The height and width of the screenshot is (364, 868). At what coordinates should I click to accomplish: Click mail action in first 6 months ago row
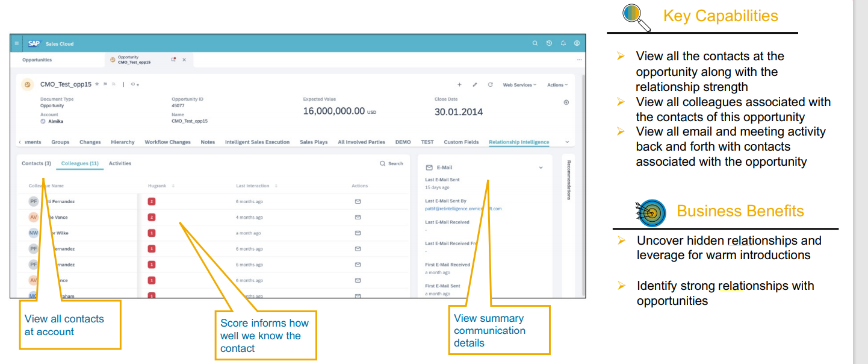coord(358,201)
